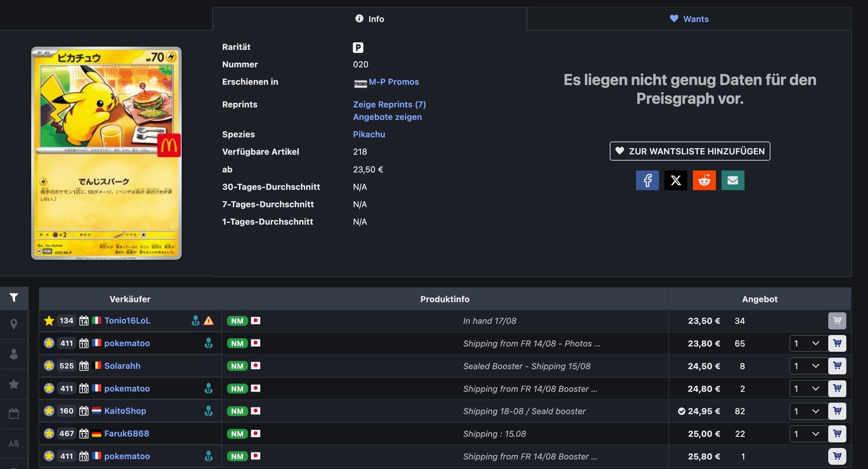
Task: Open the M-P Promos expansion link
Action: (394, 82)
